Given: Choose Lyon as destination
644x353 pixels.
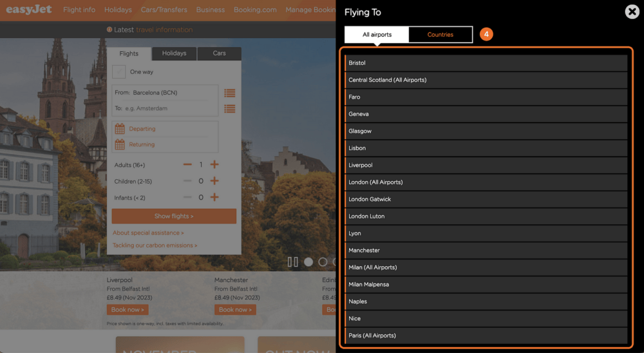Looking at the screenshot, I should tap(486, 233).
